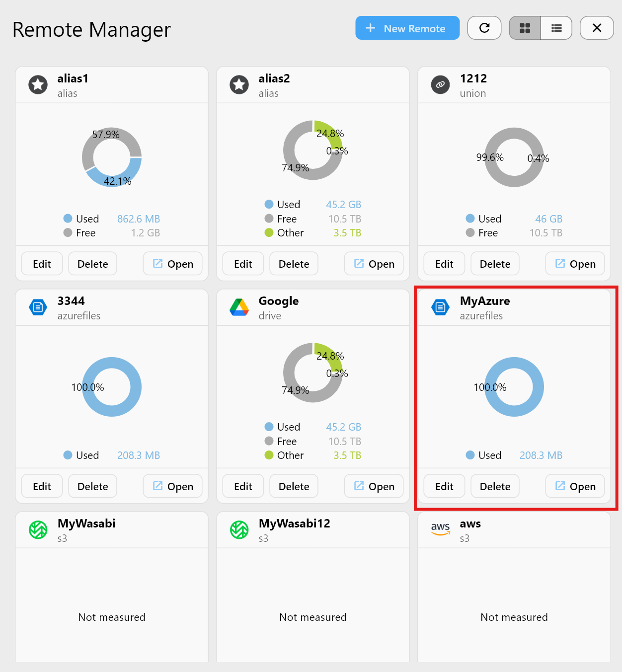Viewport: 622px width, 672px height.
Task: Click the alias2 star icon
Action: click(239, 84)
